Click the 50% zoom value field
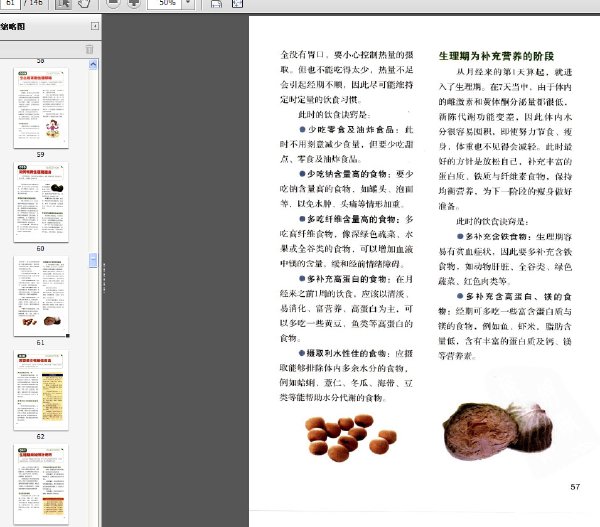Viewport: 600px width, 527px height. click(166, 3)
